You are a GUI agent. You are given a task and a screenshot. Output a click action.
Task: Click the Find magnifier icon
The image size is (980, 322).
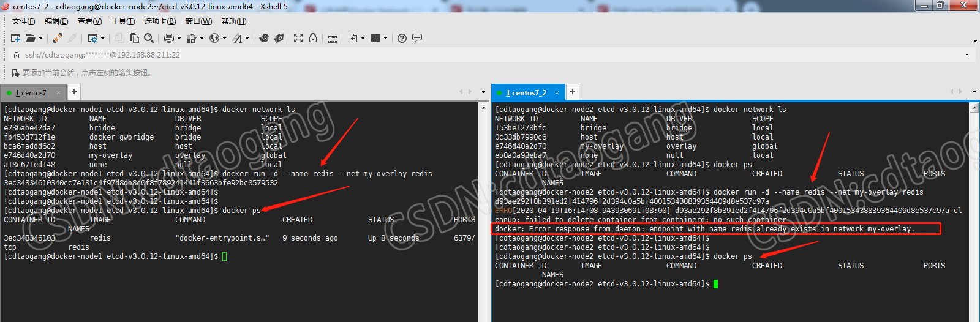(149, 38)
